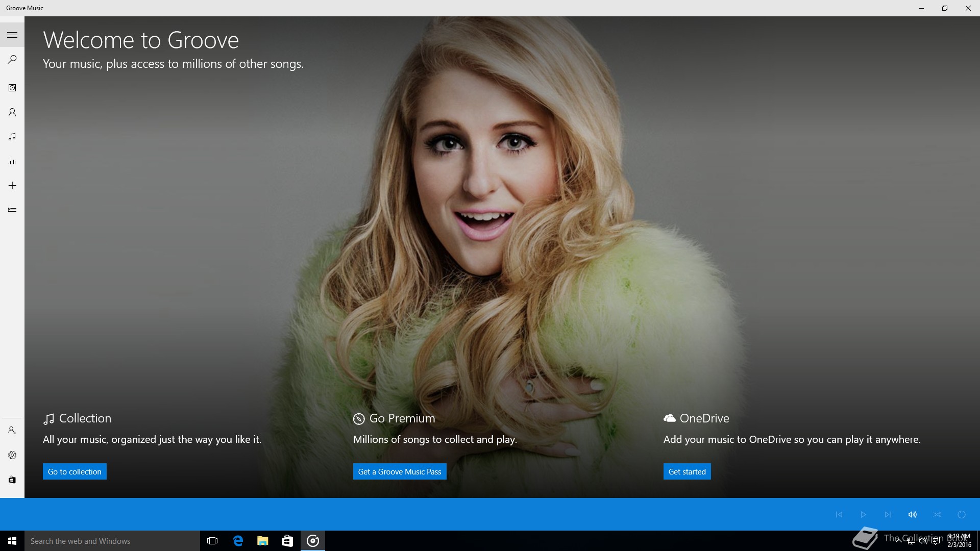
Task: Open the playlists list icon
Action: tap(12, 210)
